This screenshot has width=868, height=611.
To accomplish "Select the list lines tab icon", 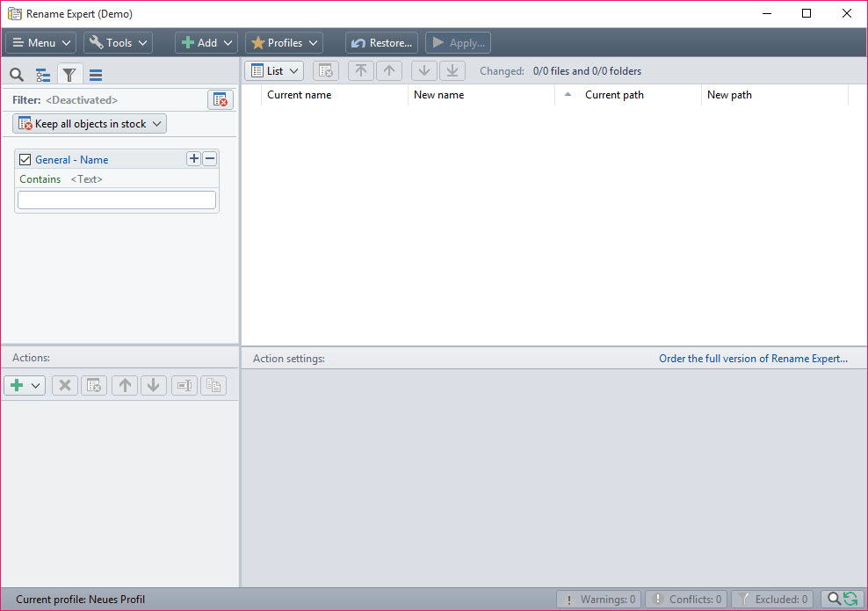I will [96, 75].
